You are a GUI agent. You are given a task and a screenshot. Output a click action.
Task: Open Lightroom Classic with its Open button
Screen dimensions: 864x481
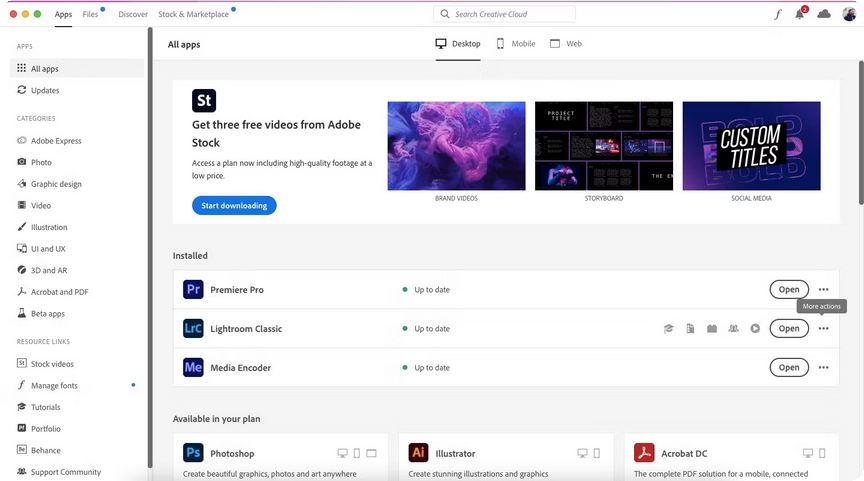tap(789, 329)
